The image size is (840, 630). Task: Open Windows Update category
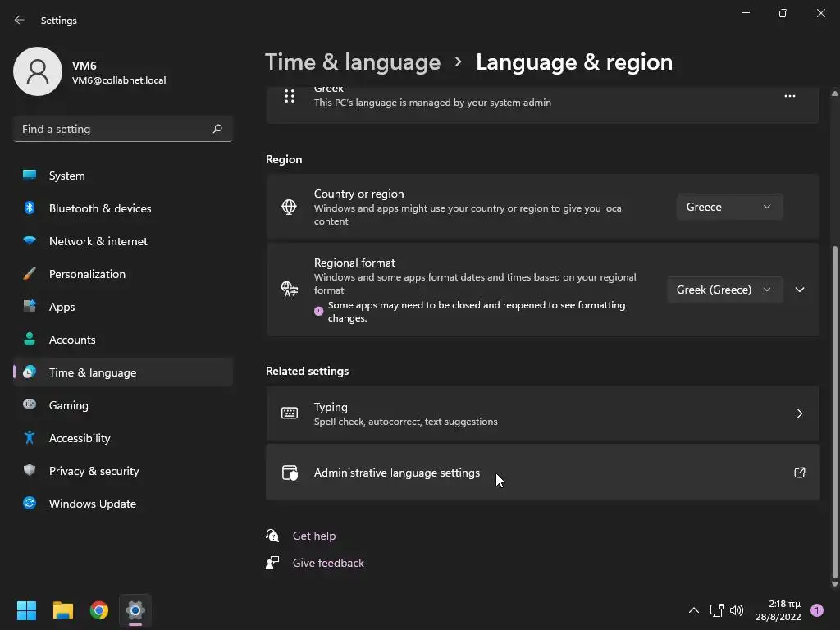click(x=123, y=504)
